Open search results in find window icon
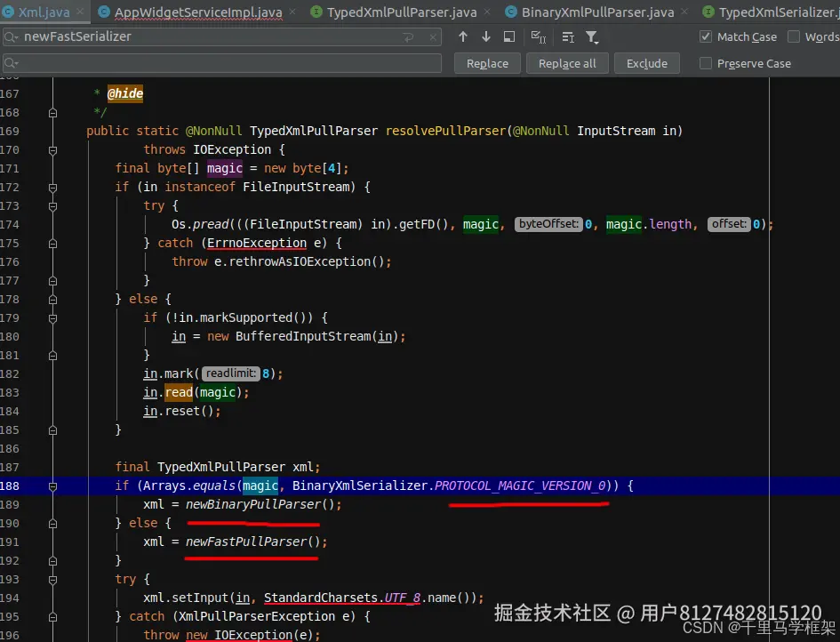The width and height of the screenshot is (840, 642). (509, 36)
